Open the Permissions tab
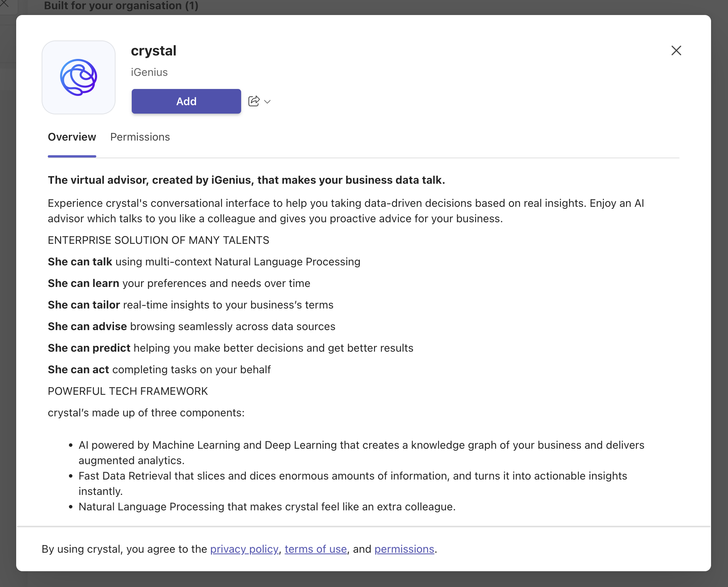The height and width of the screenshot is (587, 728). click(140, 137)
